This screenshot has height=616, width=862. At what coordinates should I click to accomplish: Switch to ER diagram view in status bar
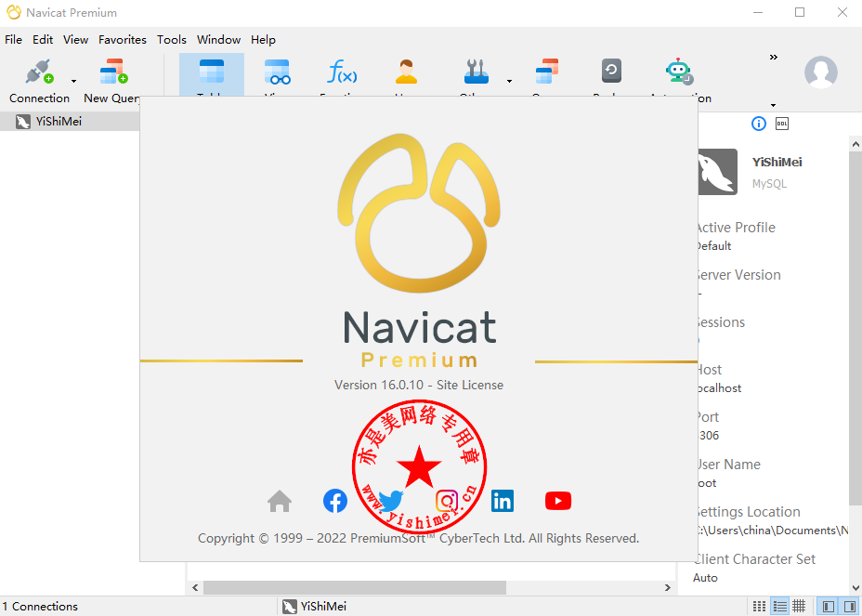click(800, 606)
